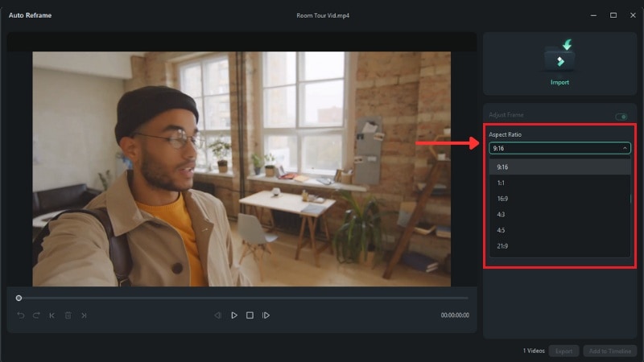
Task: Step to the next frame
Action: coord(266,315)
